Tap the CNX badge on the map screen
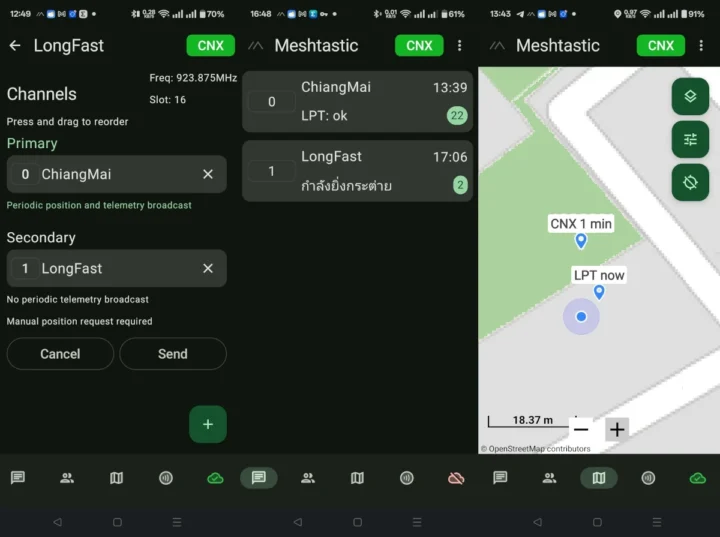Screen dimensions: 720x537 661,45
